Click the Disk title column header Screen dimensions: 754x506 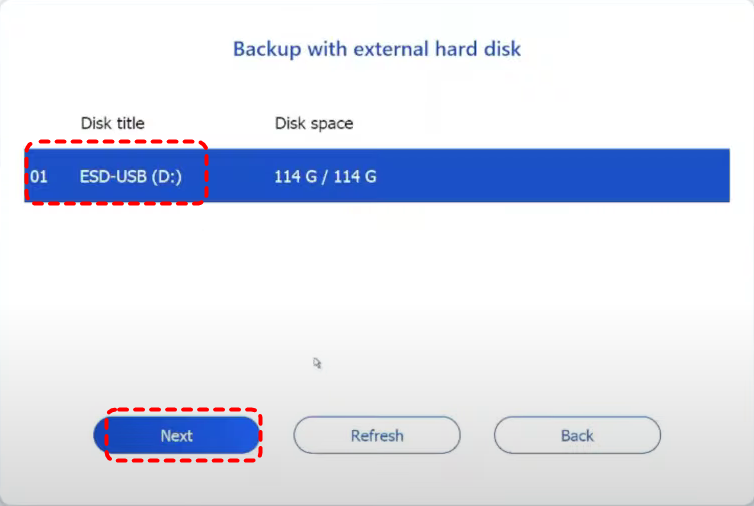tap(112, 124)
